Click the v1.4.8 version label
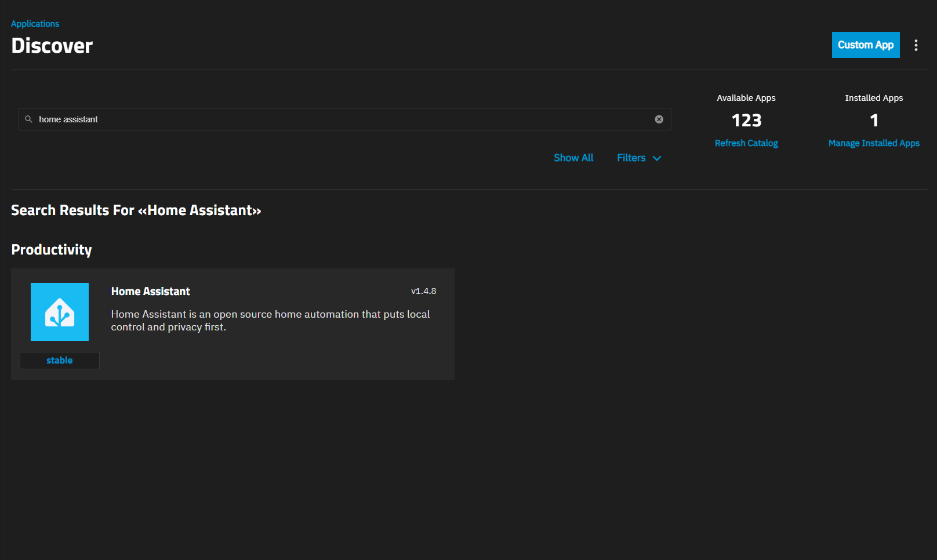 coord(423,291)
